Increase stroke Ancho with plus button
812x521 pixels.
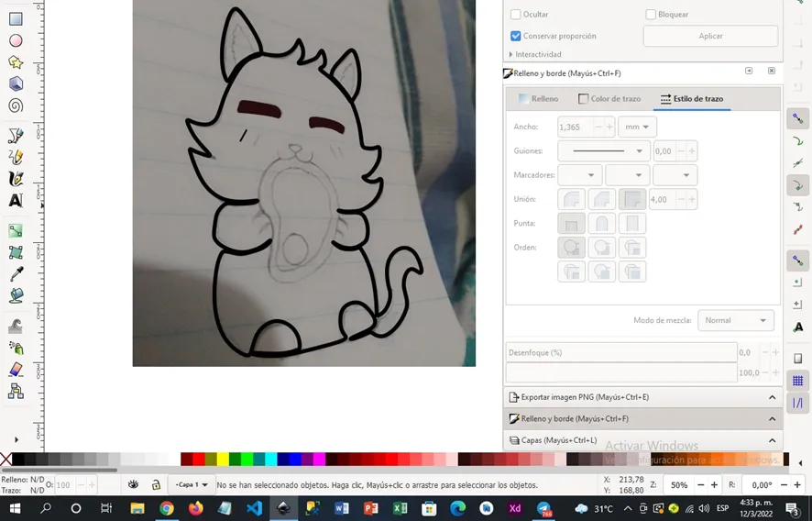coord(609,127)
